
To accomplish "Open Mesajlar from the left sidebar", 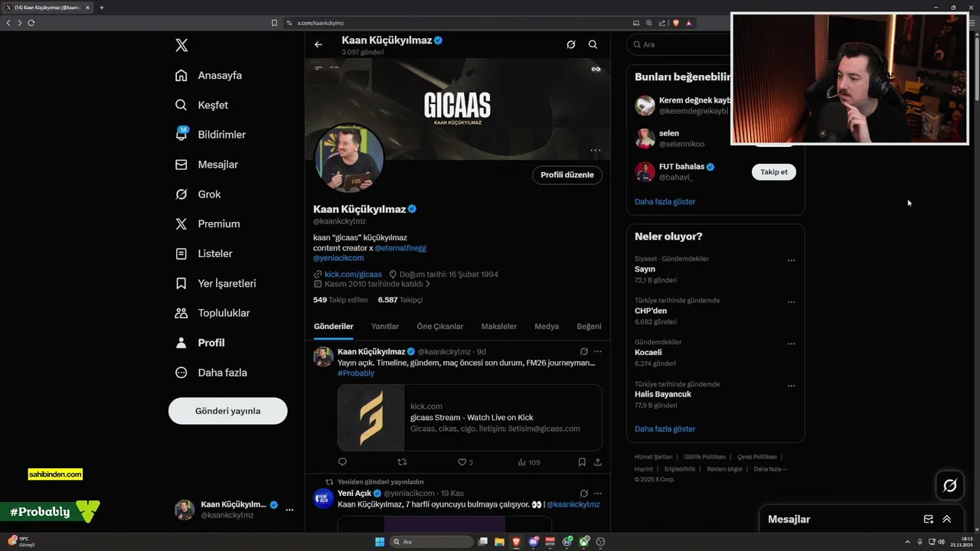I will click(207, 165).
